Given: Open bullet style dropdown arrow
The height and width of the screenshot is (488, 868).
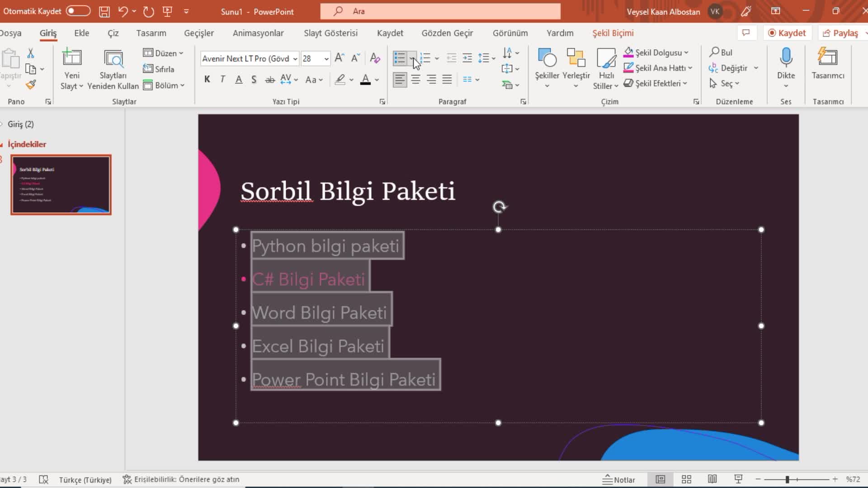Looking at the screenshot, I should [x=412, y=58].
